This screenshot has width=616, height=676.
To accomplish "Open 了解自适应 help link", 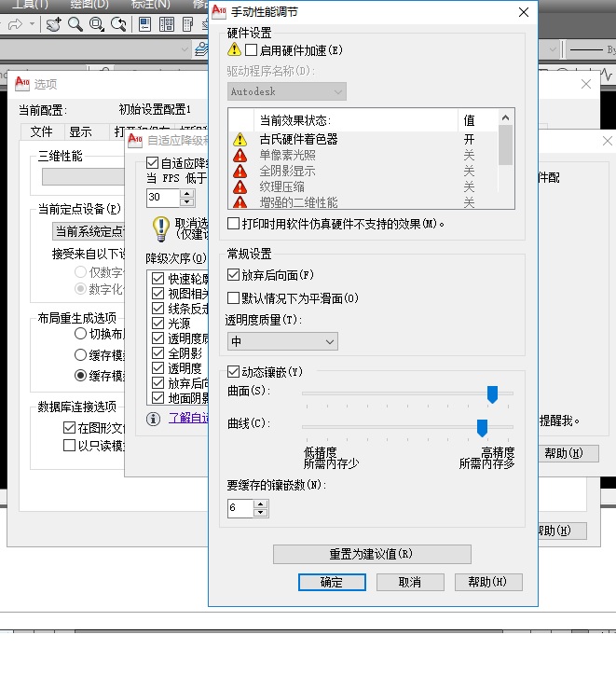I will [188, 418].
